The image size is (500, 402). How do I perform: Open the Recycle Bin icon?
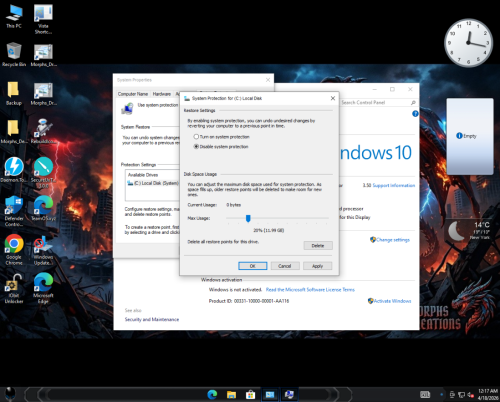tap(14, 55)
